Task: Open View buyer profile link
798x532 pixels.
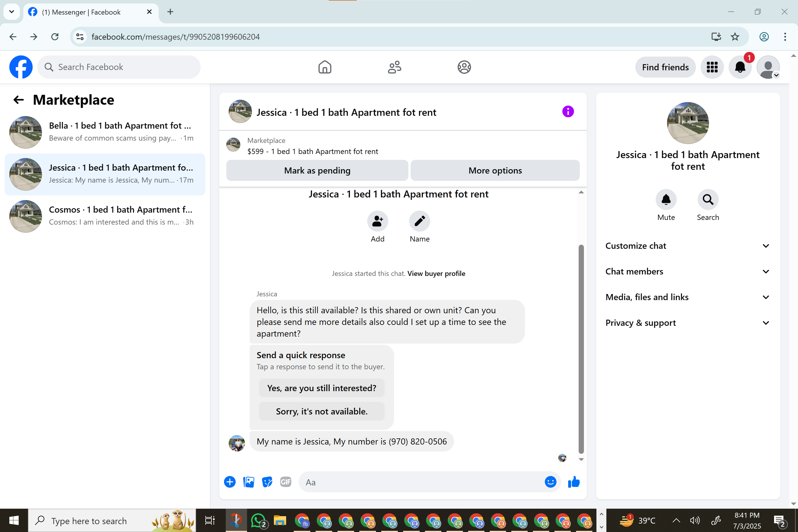Action: pos(436,274)
